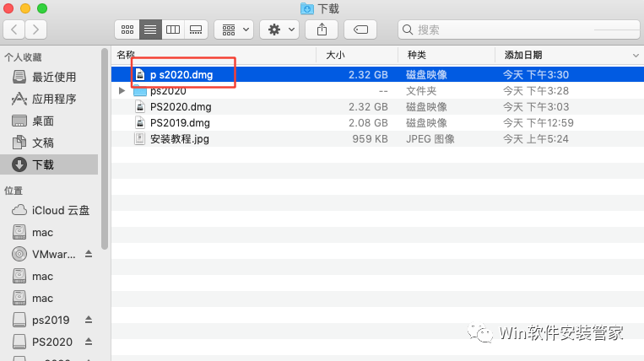Click the PS2020.dmg disk image icon
The width and height of the screenshot is (644, 361).
pos(139,106)
